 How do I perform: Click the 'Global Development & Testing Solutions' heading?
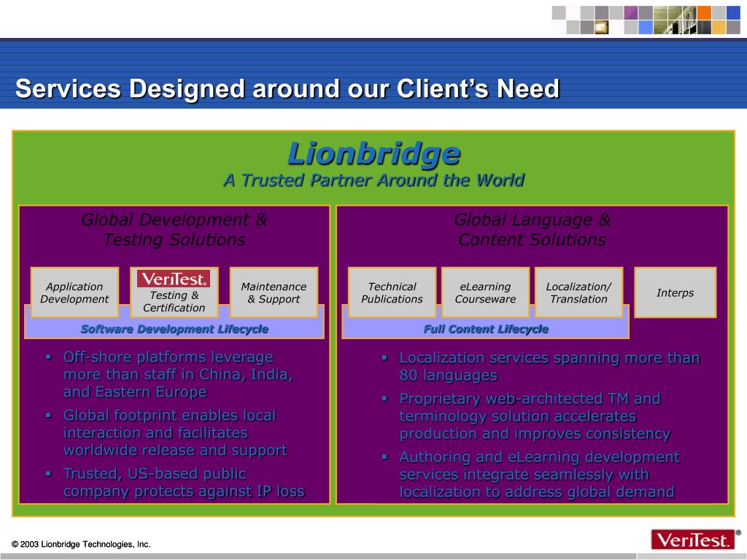[x=174, y=230]
